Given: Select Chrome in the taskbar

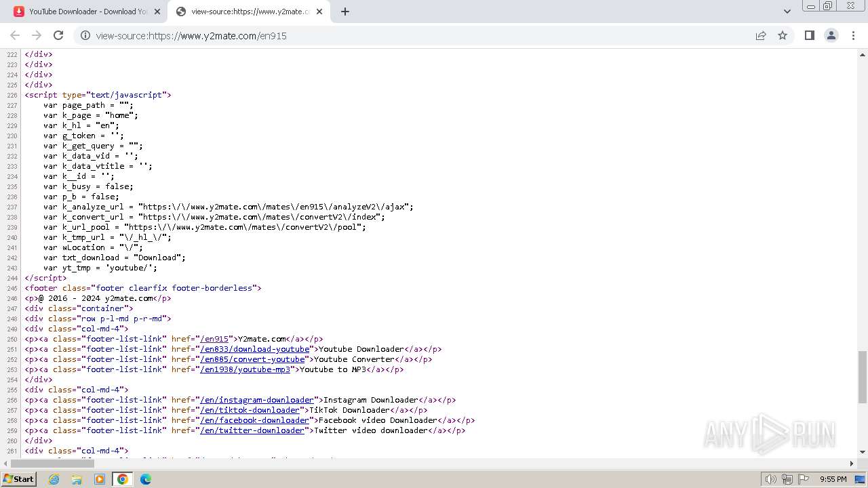Looking at the screenshot, I should (x=123, y=479).
